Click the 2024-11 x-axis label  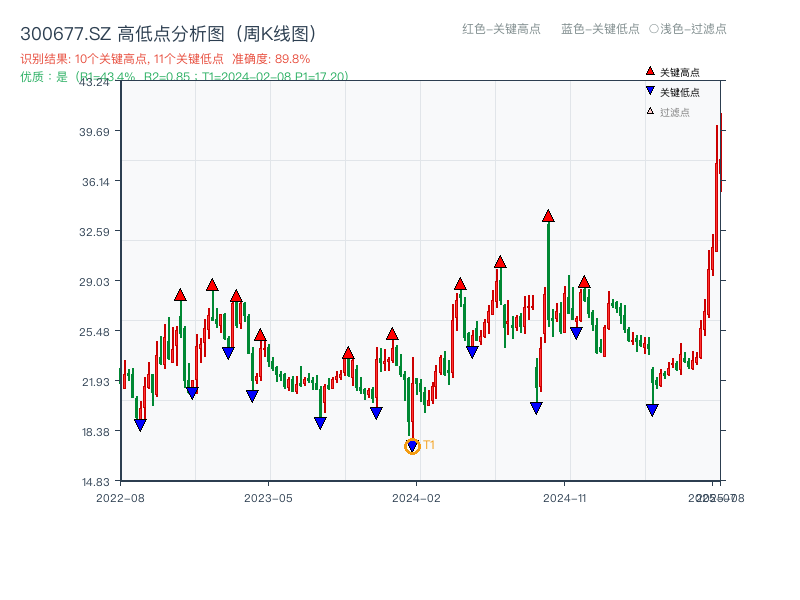[564, 498]
